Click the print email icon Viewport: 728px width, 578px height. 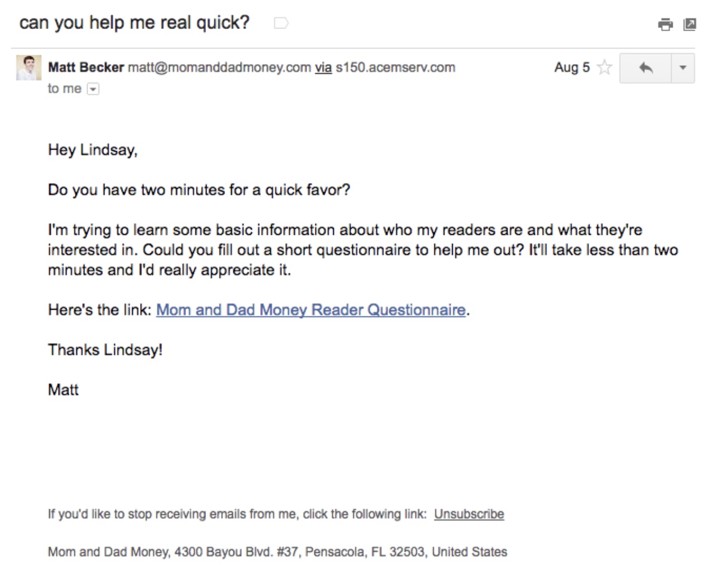(x=665, y=24)
